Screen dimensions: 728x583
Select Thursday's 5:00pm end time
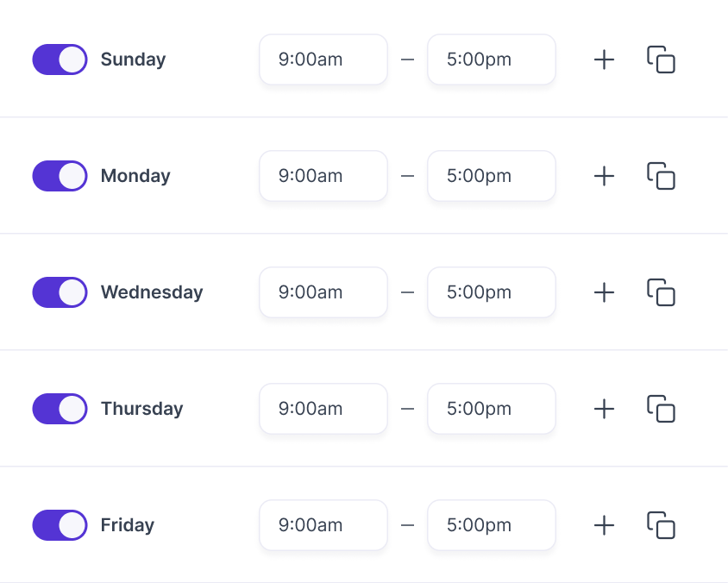pyautogui.click(x=491, y=409)
